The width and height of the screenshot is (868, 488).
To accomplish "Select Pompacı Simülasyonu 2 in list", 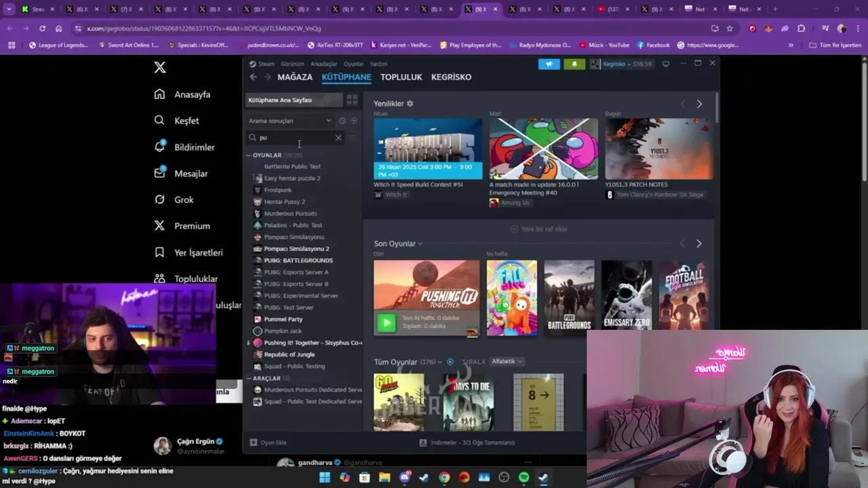I will pos(296,249).
